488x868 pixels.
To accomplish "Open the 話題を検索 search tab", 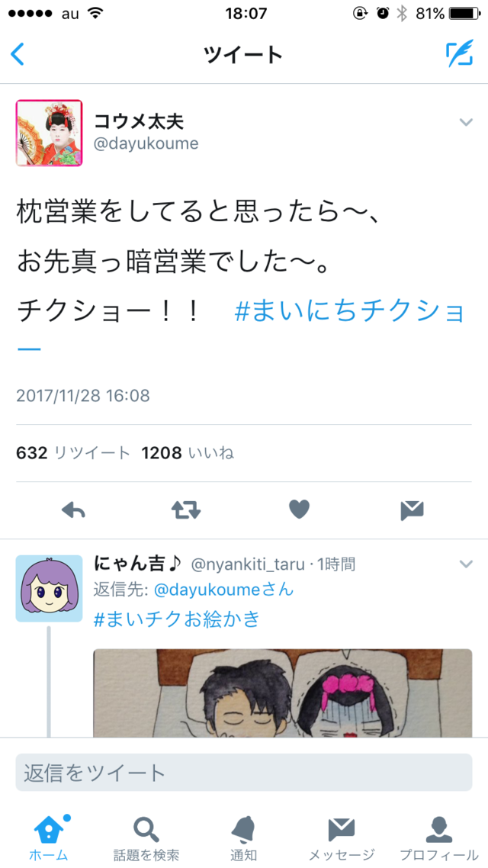I will (146, 837).
